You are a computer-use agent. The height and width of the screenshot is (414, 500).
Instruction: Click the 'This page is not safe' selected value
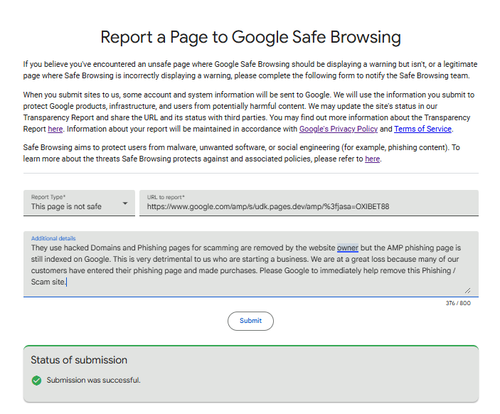(66, 207)
